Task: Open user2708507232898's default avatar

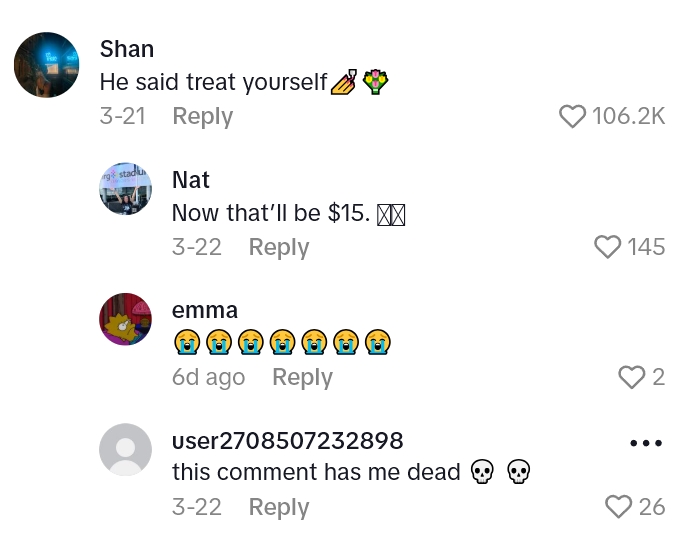Action: click(x=126, y=449)
